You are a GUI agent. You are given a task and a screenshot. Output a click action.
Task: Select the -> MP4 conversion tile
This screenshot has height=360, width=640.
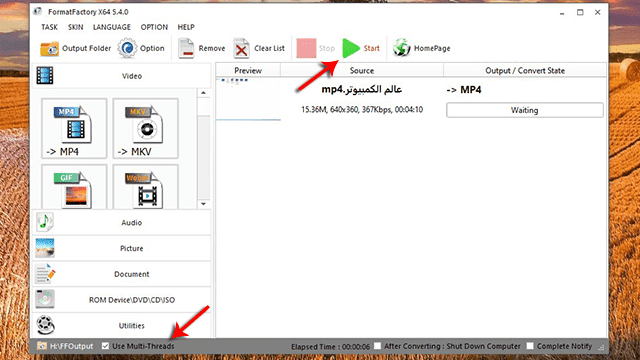click(74, 128)
